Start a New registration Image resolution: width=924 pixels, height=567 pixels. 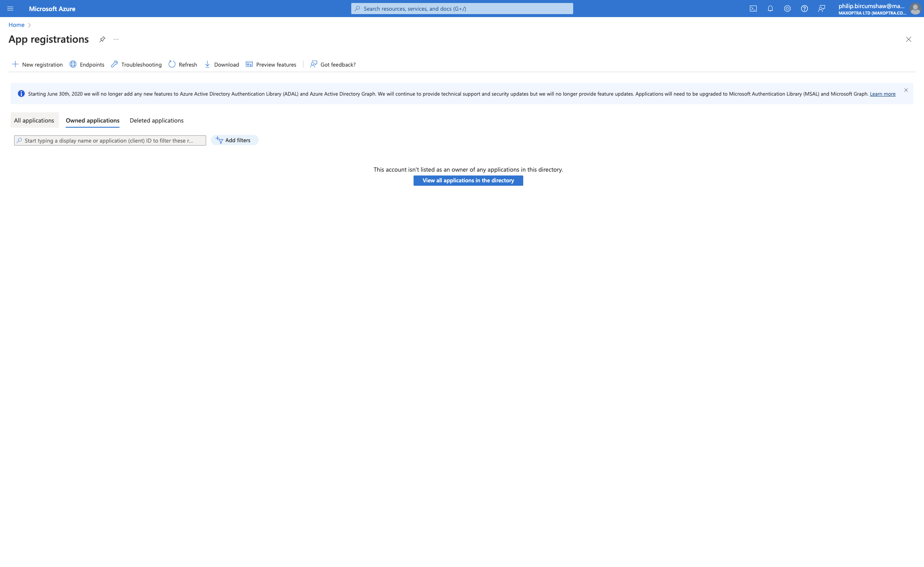(x=37, y=64)
